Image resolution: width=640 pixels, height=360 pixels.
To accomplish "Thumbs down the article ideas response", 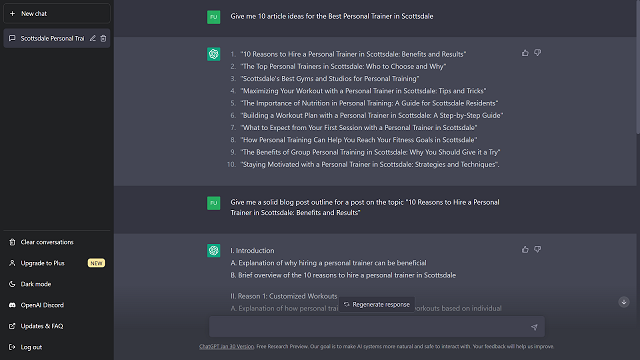I will [x=538, y=53].
